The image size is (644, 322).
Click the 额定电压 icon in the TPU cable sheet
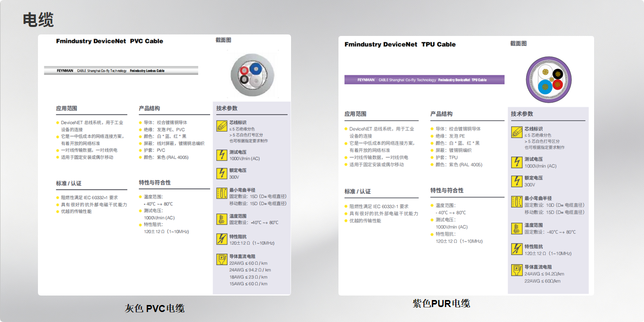[517, 181]
